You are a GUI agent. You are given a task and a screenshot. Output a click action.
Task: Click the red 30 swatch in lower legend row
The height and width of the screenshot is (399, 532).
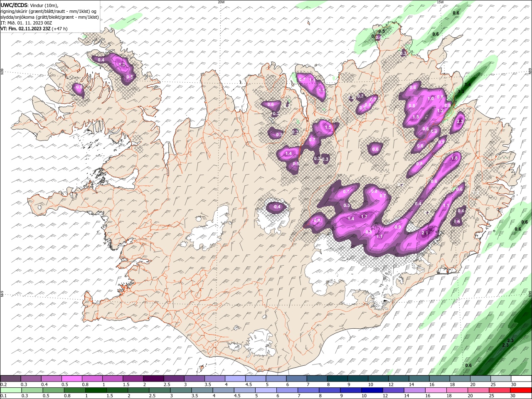click(521, 390)
